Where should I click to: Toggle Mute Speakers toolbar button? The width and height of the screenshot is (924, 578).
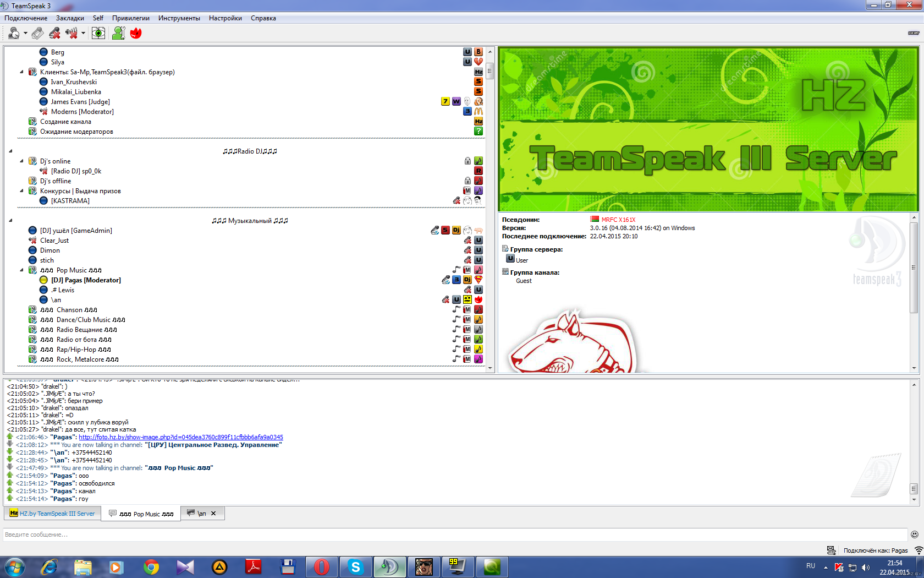pyautogui.click(x=71, y=33)
